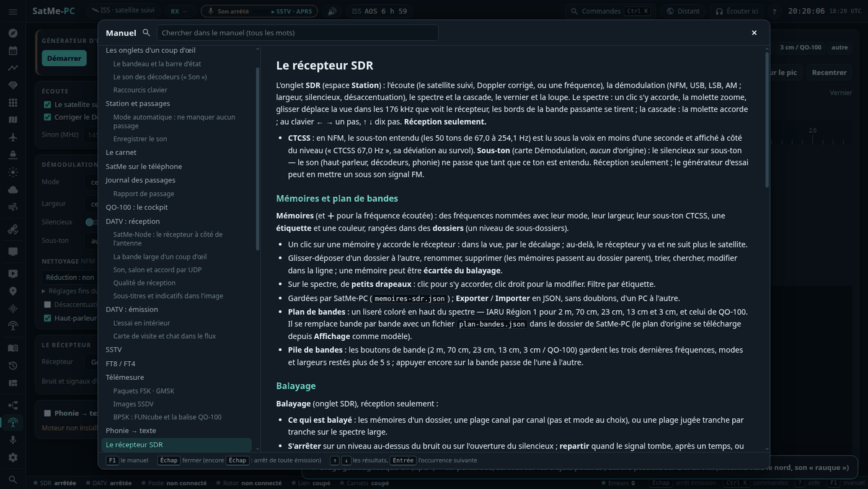Open the cloud weather icon in sidebar

coord(13,189)
